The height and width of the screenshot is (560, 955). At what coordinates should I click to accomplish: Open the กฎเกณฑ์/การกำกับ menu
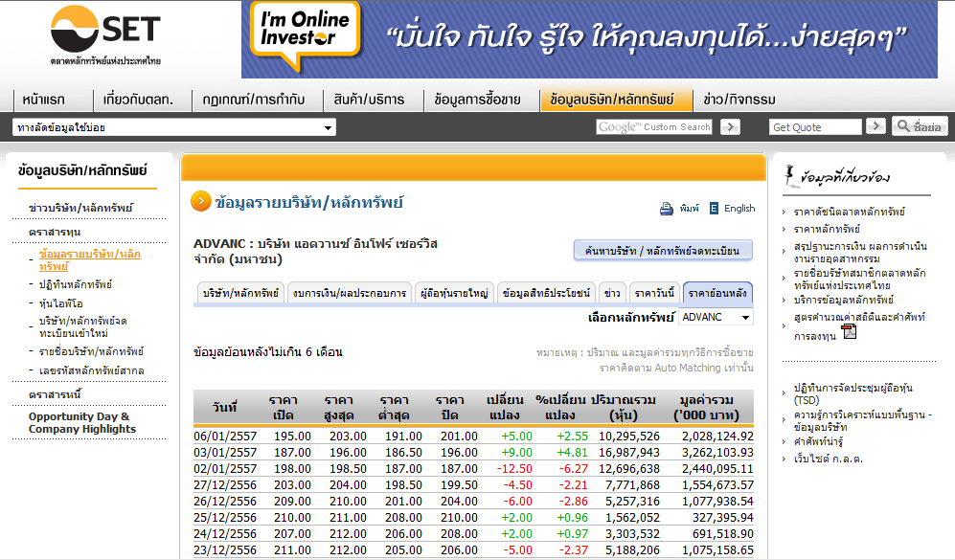click(x=254, y=100)
